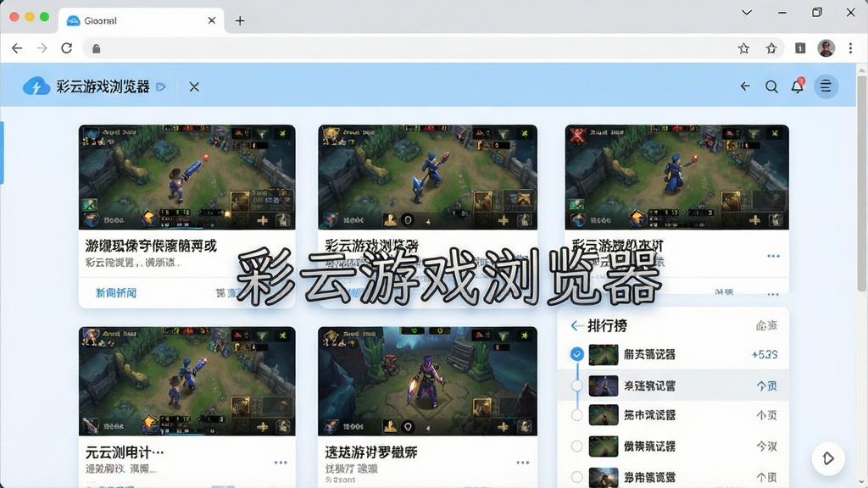Click the macOS green fullscreen button

point(44,17)
